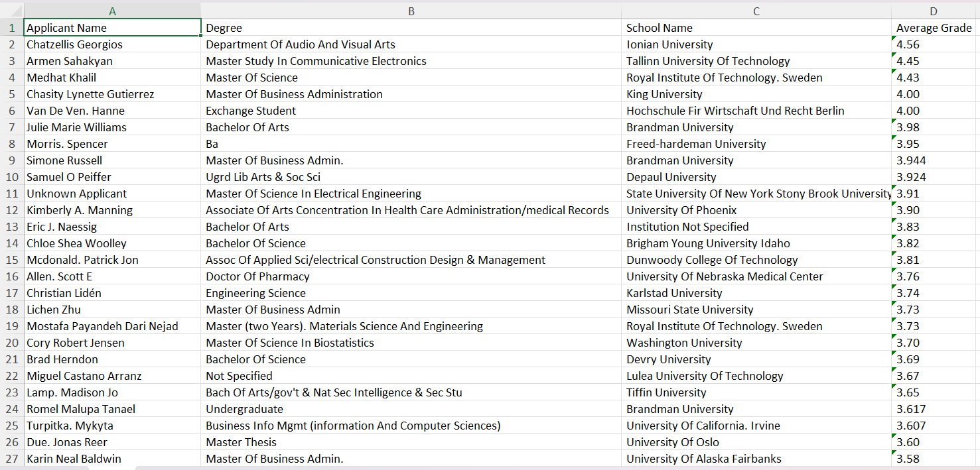
Task: Select the Master Thesis cell
Action: (x=411, y=442)
